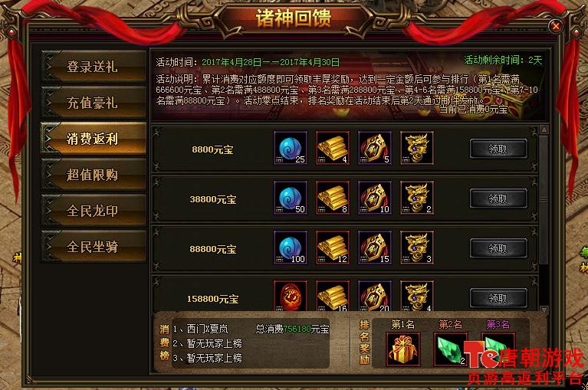This screenshot has height=390, width=588.
Task: Click the scrollbar down arrow in reward list
Action: [544, 310]
